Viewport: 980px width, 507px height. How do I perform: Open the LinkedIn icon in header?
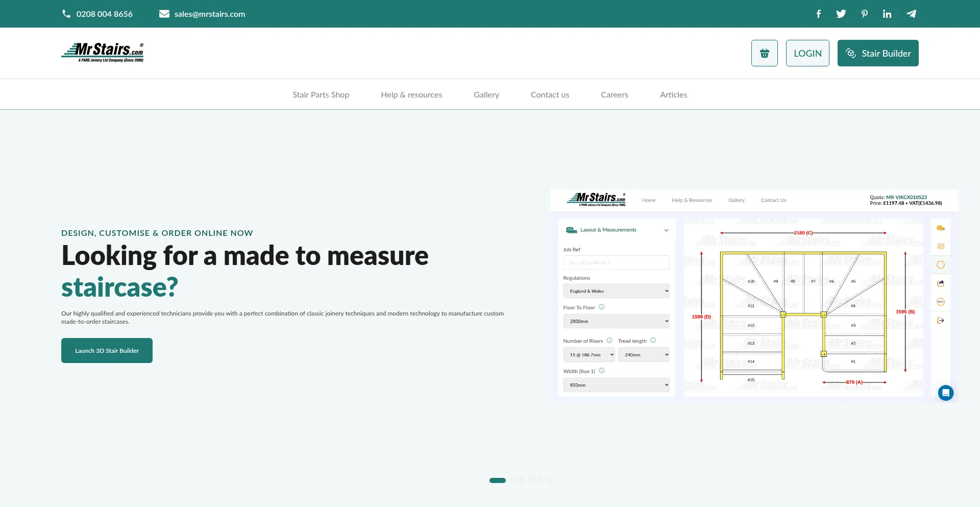pos(887,14)
